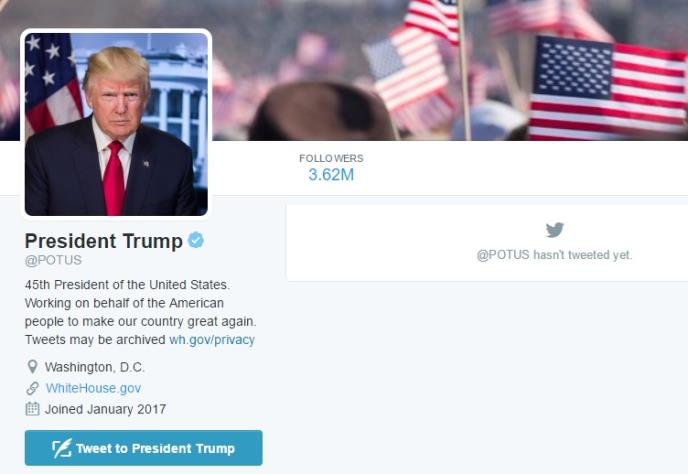The width and height of the screenshot is (688, 474).
Task: Click the Tweet to President Trump button
Action: pyautogui.click(x=143, y=448)
